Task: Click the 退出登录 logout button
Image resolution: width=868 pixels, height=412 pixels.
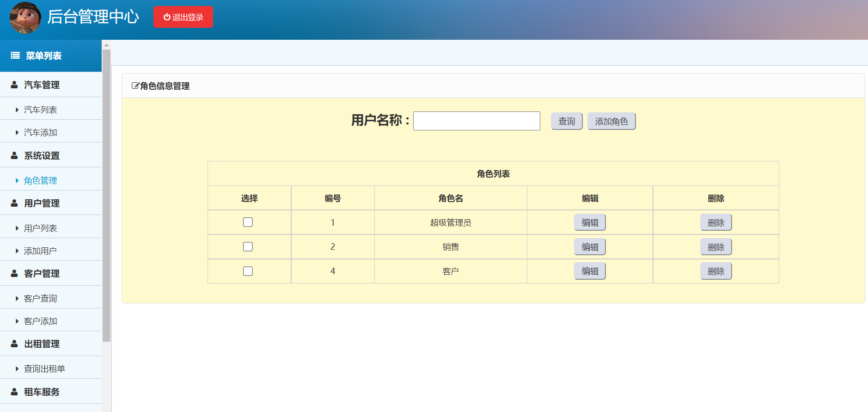Action: point(183,17)
